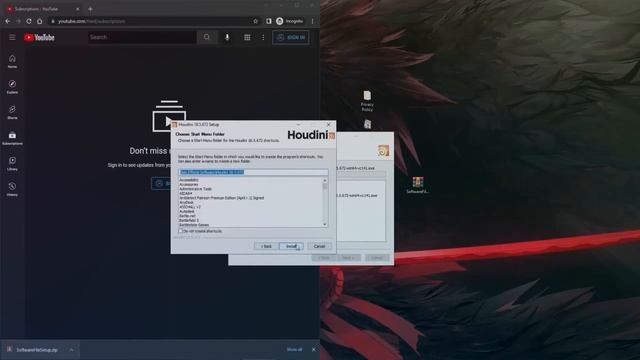Open Shorts in the YouTube sidebar
The image size is (640, 360).
point(12,113)
